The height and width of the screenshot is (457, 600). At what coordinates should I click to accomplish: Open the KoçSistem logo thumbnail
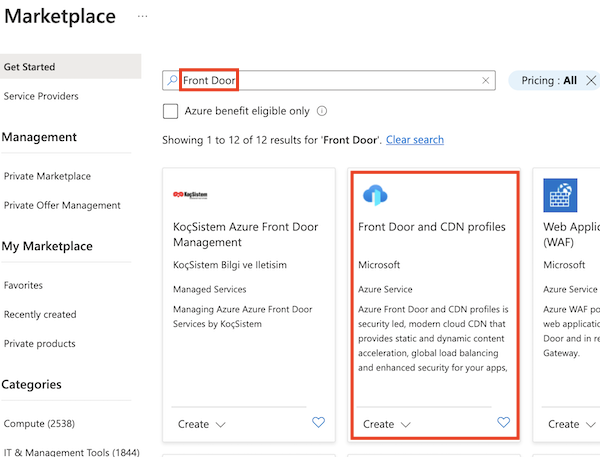pyautogui.click(x=190, y=194)
